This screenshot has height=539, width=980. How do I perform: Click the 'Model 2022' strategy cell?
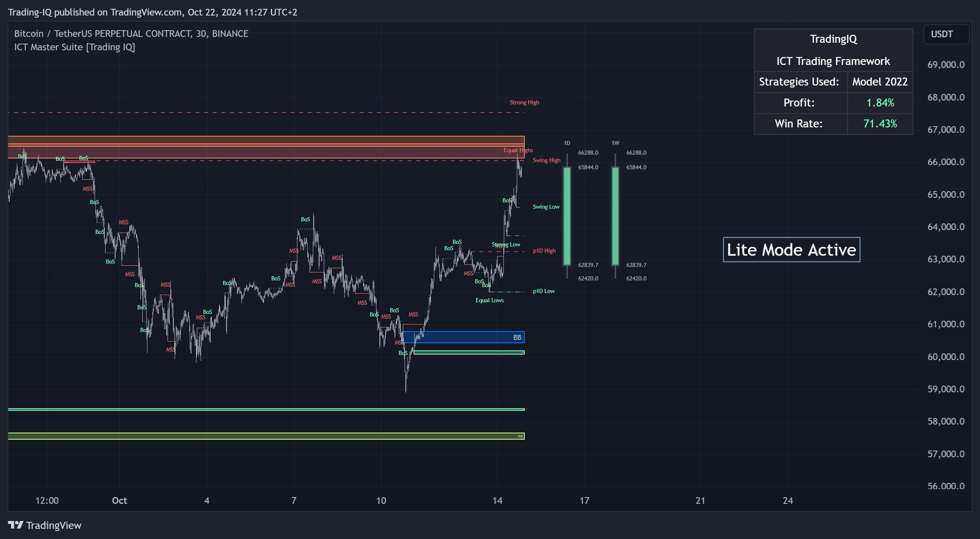tap(880, 82)
